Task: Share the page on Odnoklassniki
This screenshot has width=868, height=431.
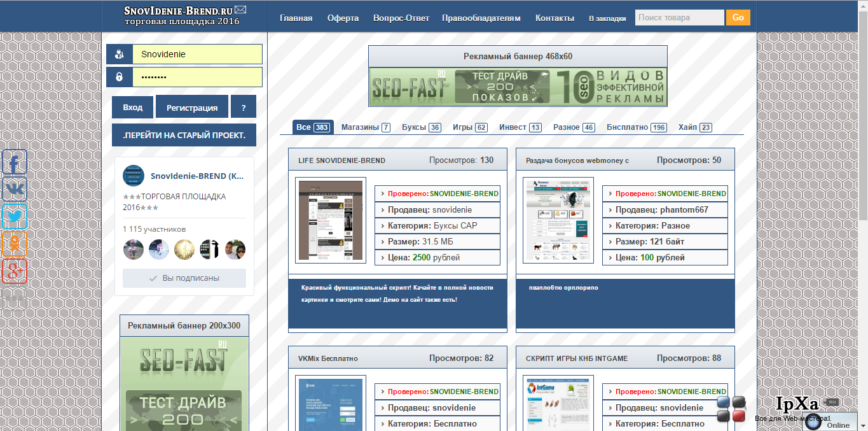Action: tap(15, 244)
